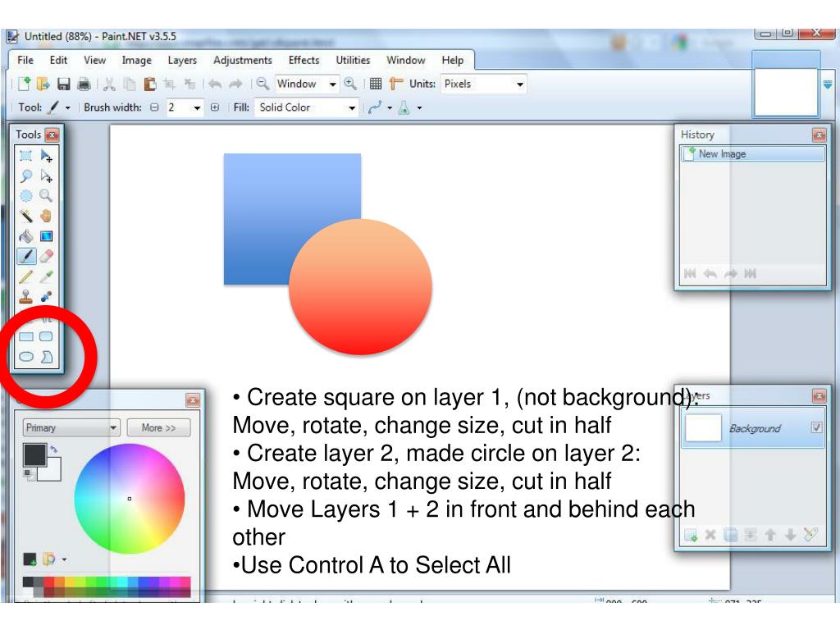Toggle the rulers icon

(x=396, y=84)
